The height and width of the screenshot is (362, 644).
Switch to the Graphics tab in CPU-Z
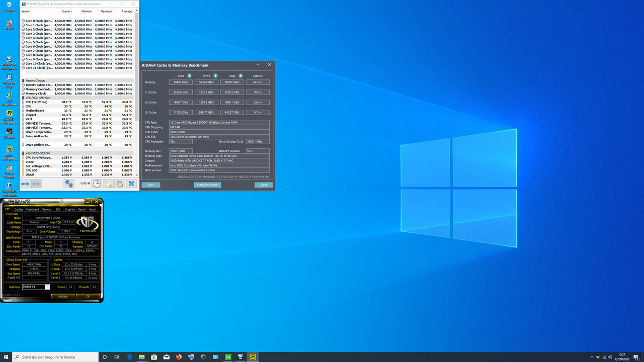click(70, 209)
